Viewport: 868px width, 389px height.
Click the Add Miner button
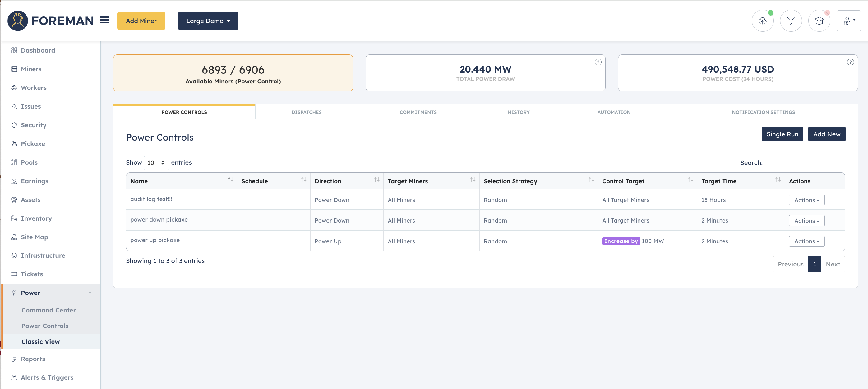(x=141, y=21)
